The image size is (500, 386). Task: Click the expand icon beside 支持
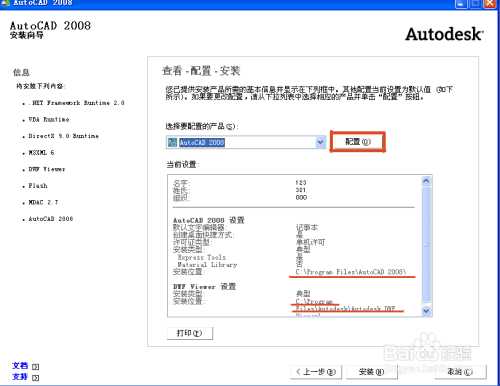tap(35, 377)
